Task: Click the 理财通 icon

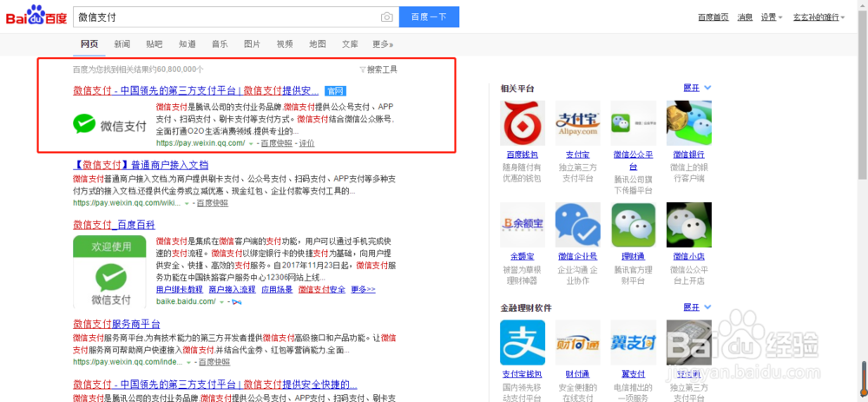Action: coord(634,225)
